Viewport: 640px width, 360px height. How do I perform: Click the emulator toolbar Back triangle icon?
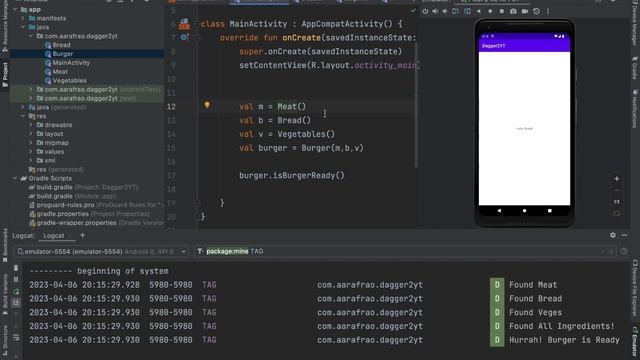point(478,11)
